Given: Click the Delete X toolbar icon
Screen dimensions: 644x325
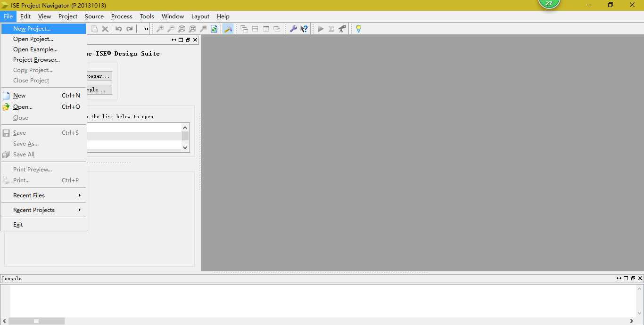Looking at the screenshot, I should click(105, 29).
